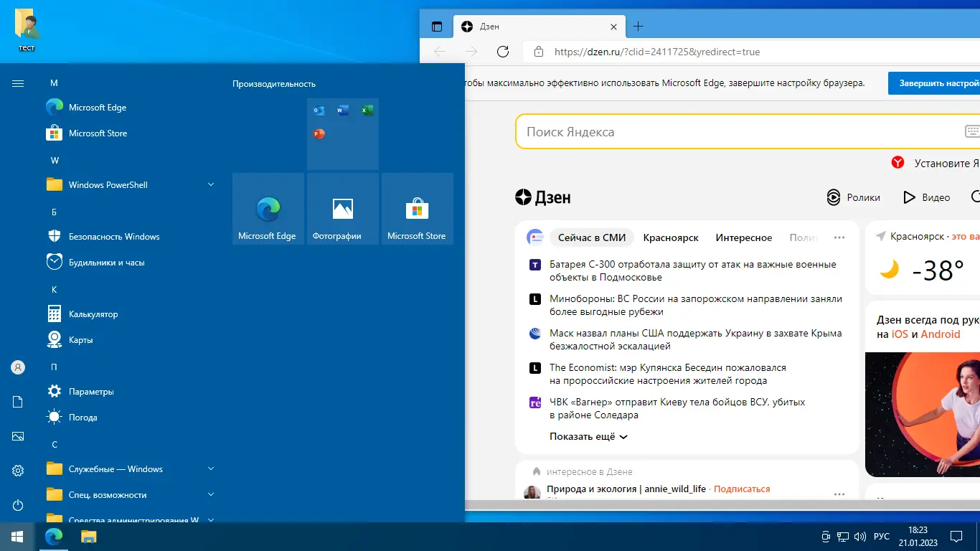The height and width of the screenshot is (551, 980).
Task: Click the Edge address bar URL
Action: tap(656, 52)
